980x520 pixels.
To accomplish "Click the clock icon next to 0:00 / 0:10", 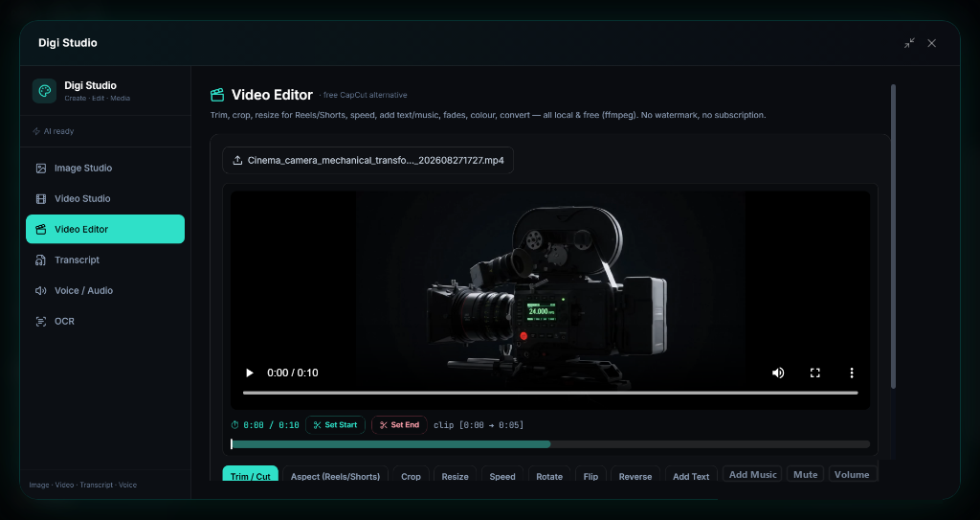I will [x=235, y=425].
